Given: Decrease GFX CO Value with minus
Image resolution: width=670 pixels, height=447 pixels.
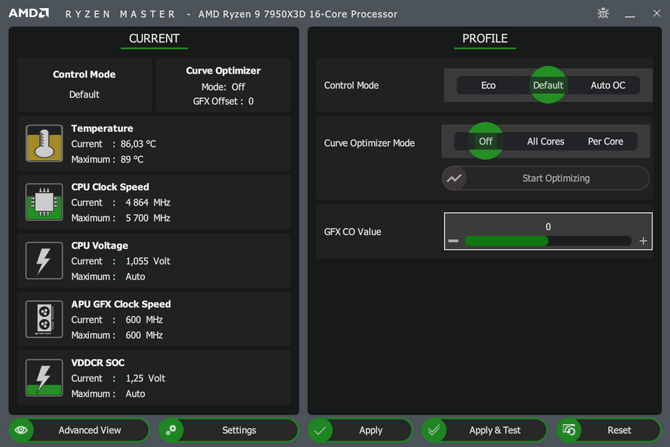Looking at the screenshot, I should (x=453, y=241).
